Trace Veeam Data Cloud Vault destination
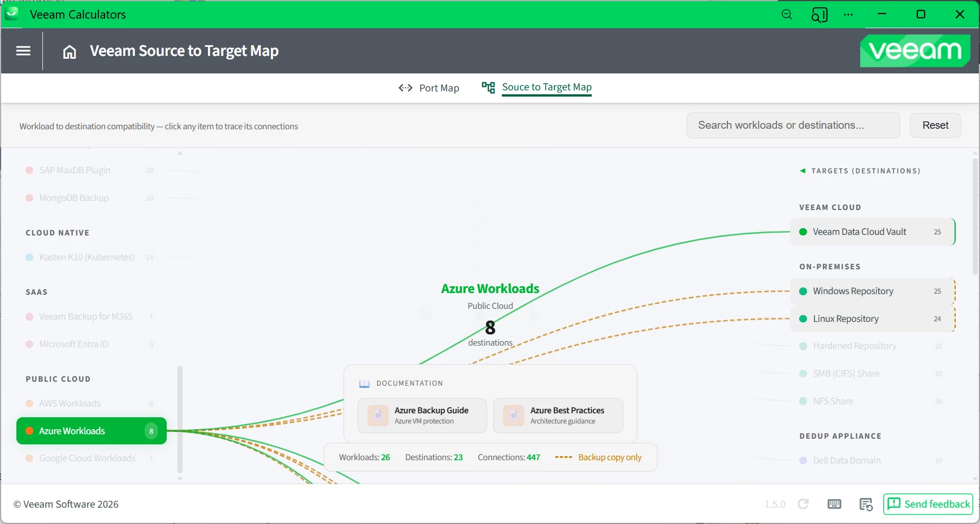The width and height of the screenshot is (980, 524). pyautogui.click(x=873, y=232)
